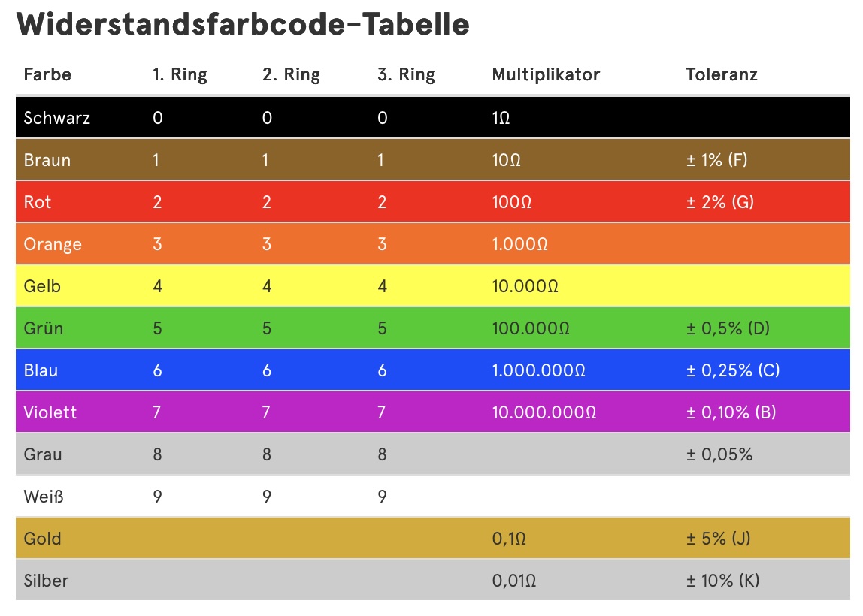Select the 'Braun' color row label
863x616 pixels.
click(x=47, y=160)
